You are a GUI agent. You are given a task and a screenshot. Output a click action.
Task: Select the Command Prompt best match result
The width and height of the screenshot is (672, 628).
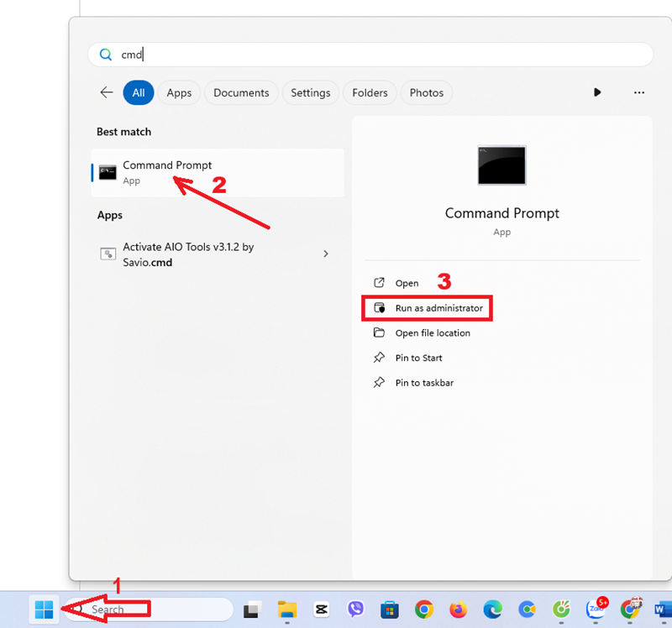point(218,173)
